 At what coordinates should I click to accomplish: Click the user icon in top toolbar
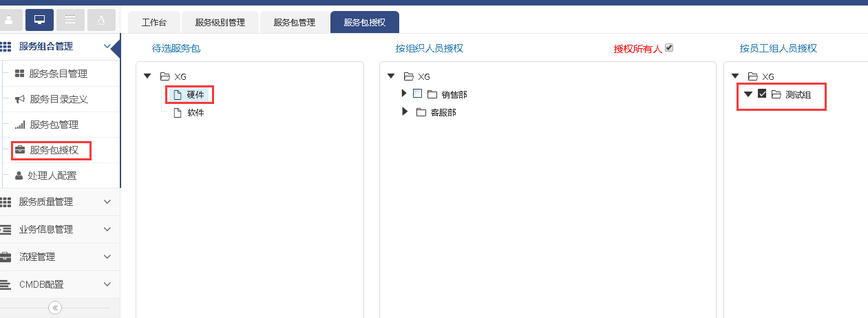(10, 20)
